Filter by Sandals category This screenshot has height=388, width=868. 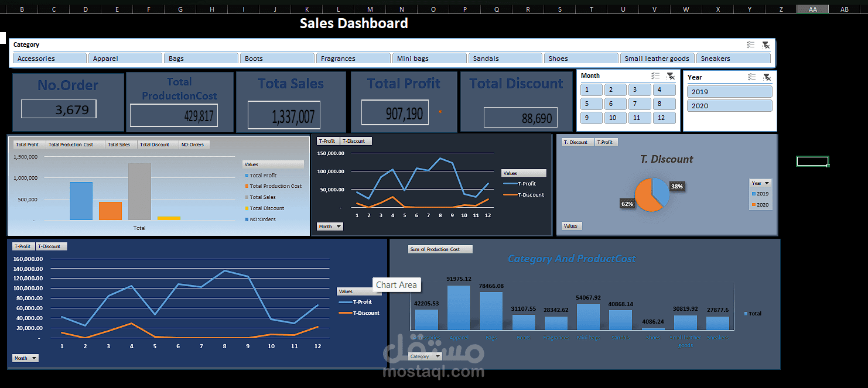505,59
